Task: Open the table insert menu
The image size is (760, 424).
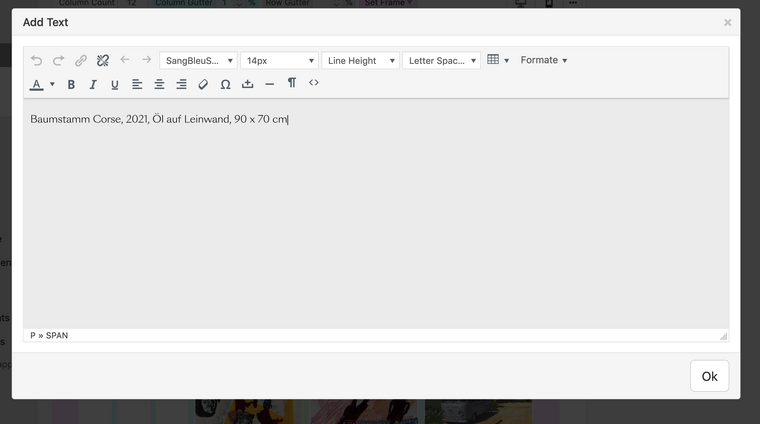Action: pyautogui.click(x=497, y=60)
